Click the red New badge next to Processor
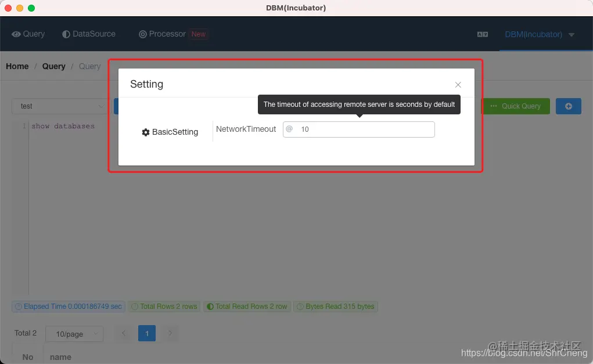The height and width of the screenshot is (364, 593). (x=198, y=34)
